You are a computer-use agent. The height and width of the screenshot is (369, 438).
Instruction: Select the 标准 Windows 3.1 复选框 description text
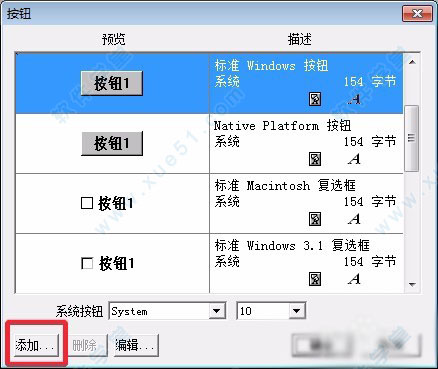point(292,245)
